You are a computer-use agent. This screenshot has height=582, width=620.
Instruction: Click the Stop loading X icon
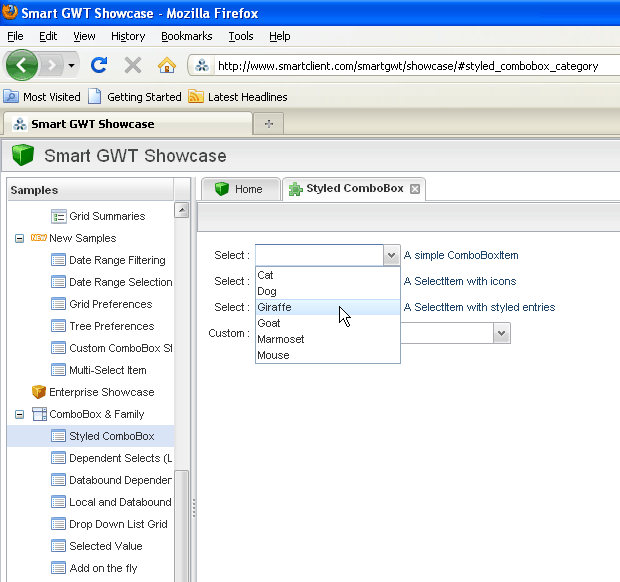pos(133,66)
